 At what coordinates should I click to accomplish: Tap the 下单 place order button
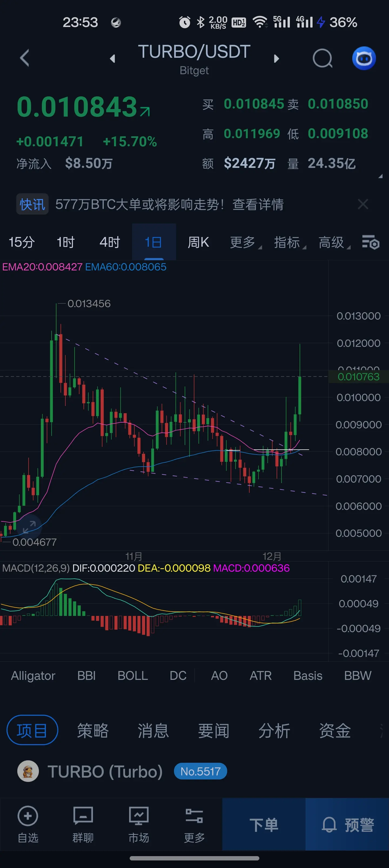click(264, 824)
